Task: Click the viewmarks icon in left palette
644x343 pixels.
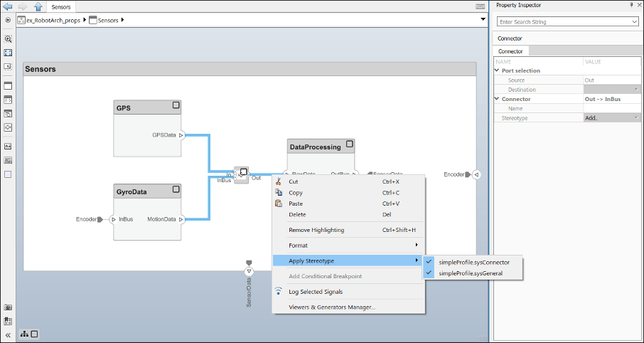Action: click(x=8, y=321)
